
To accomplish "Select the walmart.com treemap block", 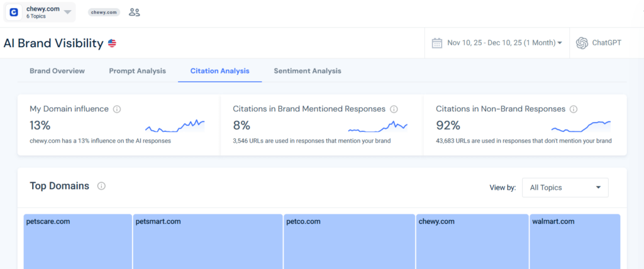I will pyautogui.click(x=575, y=242).
